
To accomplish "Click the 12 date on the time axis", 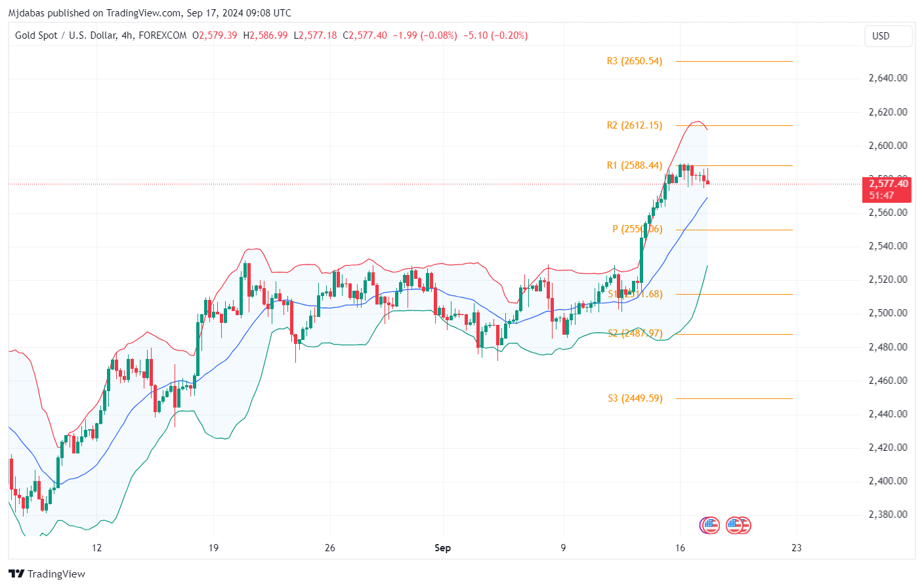I will [97, 548].
